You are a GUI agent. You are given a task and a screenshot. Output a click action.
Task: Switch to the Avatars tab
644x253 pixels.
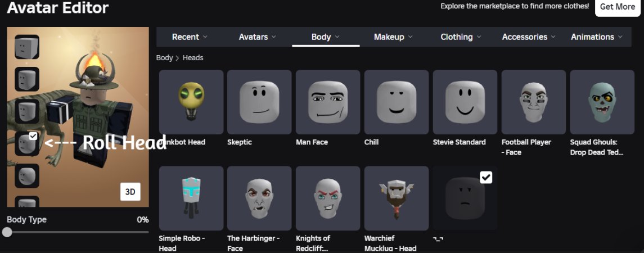coord(258,37)
